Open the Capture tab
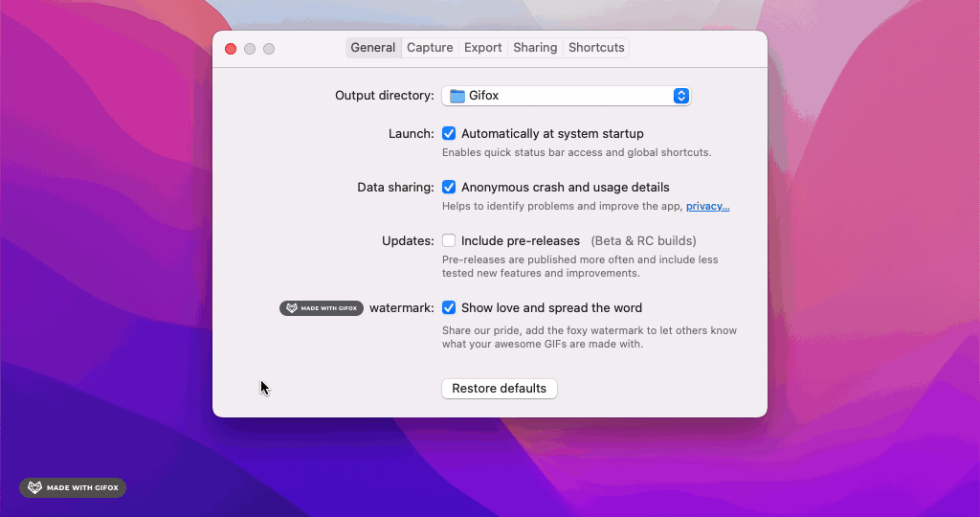The height and width of the screenshot is (517, 980). [x=430, y=48]
